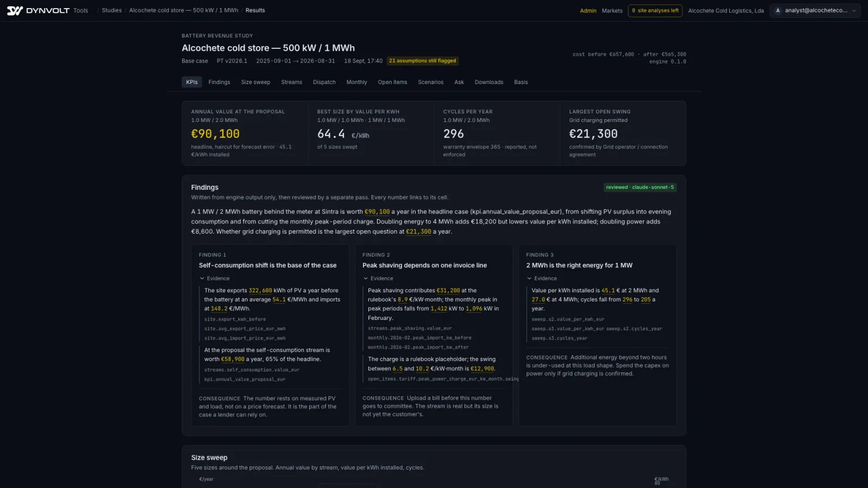Open the Ask tab

click(x=459, y=82)
